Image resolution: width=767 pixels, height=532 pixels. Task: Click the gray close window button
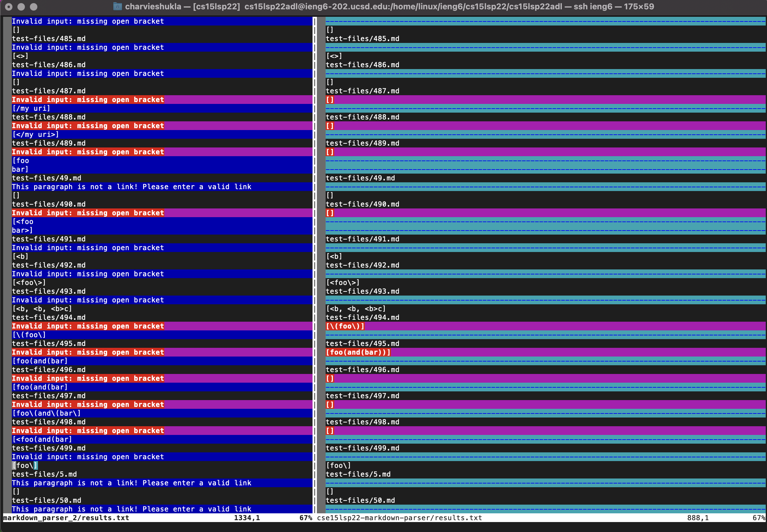click(9, 6)
